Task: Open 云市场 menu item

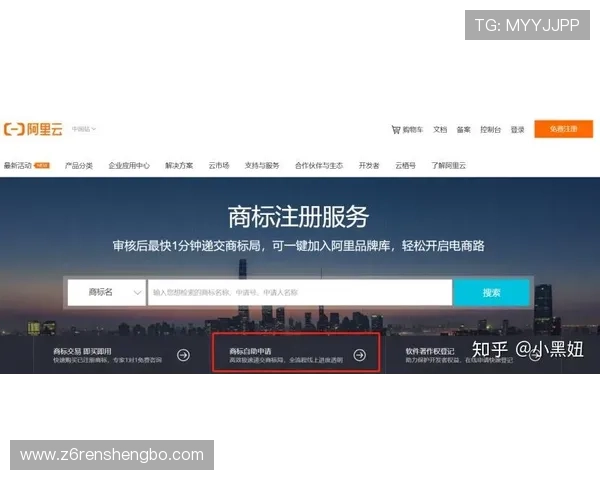Action: coord(219,165)
